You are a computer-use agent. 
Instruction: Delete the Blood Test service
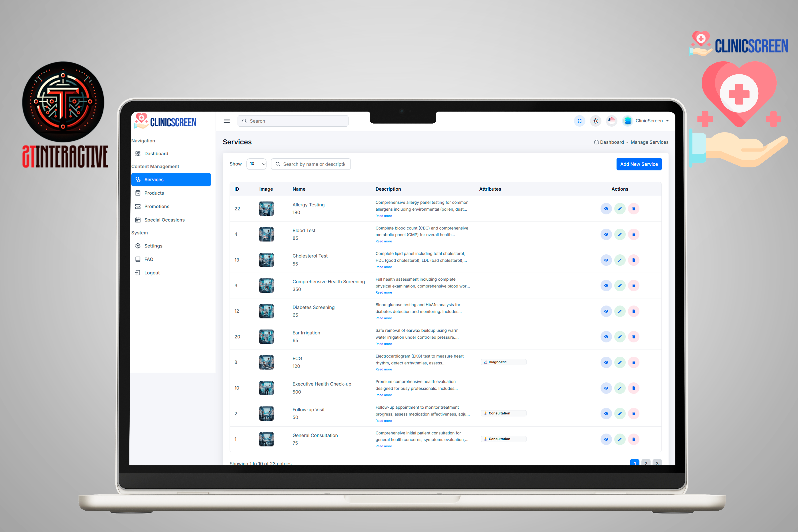633,234
